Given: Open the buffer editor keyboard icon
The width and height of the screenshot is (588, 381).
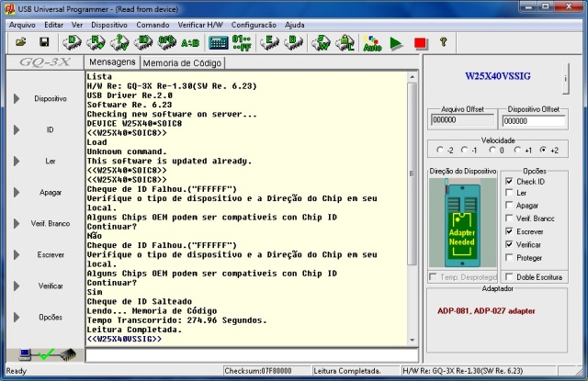Looking at the screenshot, I should [x=219, y=43].
